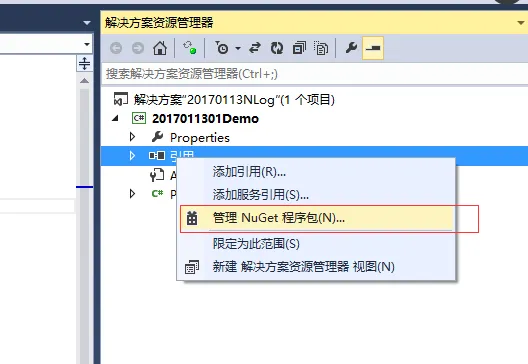Open Solution Explorer panel options dropdown arrow
Viewport: 528px width, 364px height.
click(x=521, y=23)
